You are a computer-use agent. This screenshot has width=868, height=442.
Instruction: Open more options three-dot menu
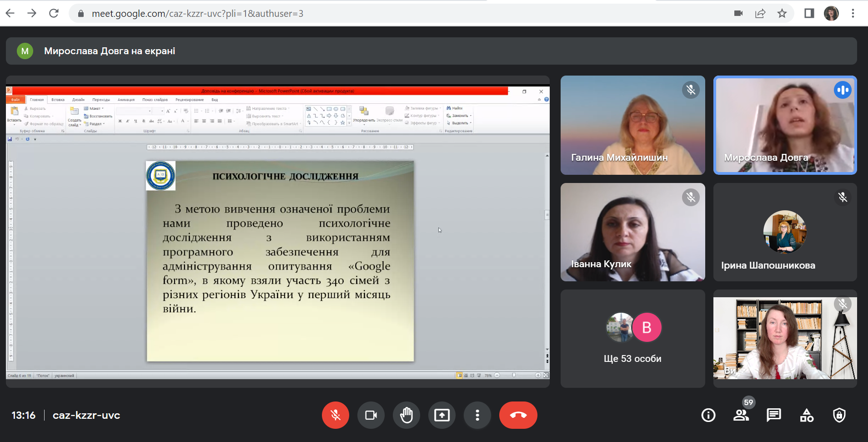(477, 415)
